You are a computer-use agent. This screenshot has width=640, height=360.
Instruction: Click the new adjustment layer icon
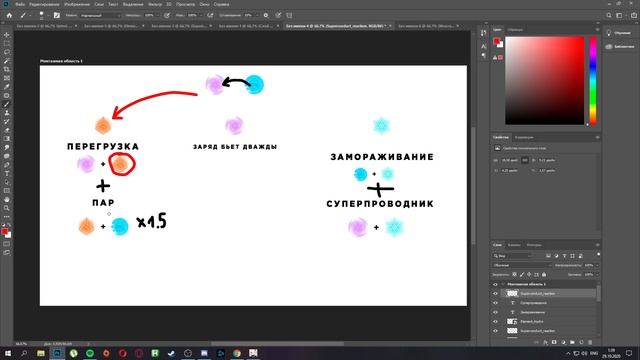(x=563, y=342)
